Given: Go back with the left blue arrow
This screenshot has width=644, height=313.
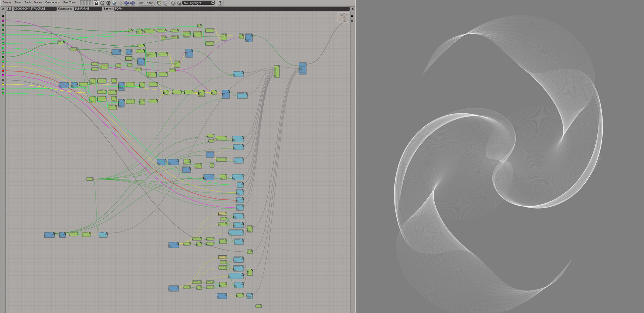Looking at the screenshot, I should pyautogui.click(x=127, y=3).
